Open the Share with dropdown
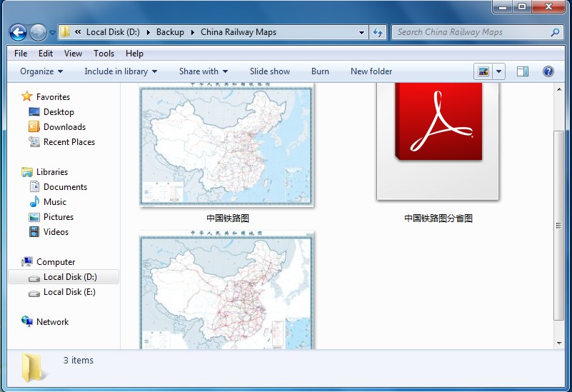This screenshot has width=572, height=392. point(204,71)
